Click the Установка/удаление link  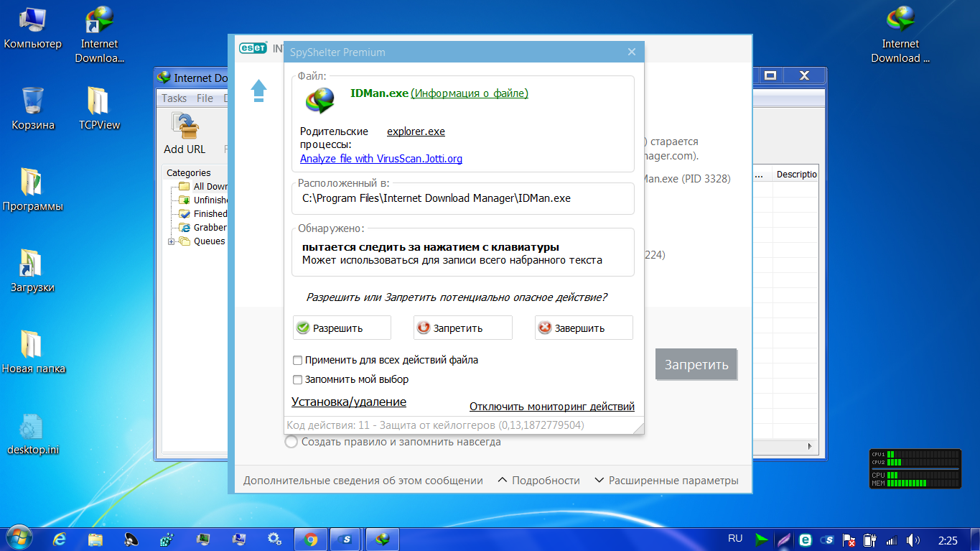pyautogui.click(x=349, y=402)
